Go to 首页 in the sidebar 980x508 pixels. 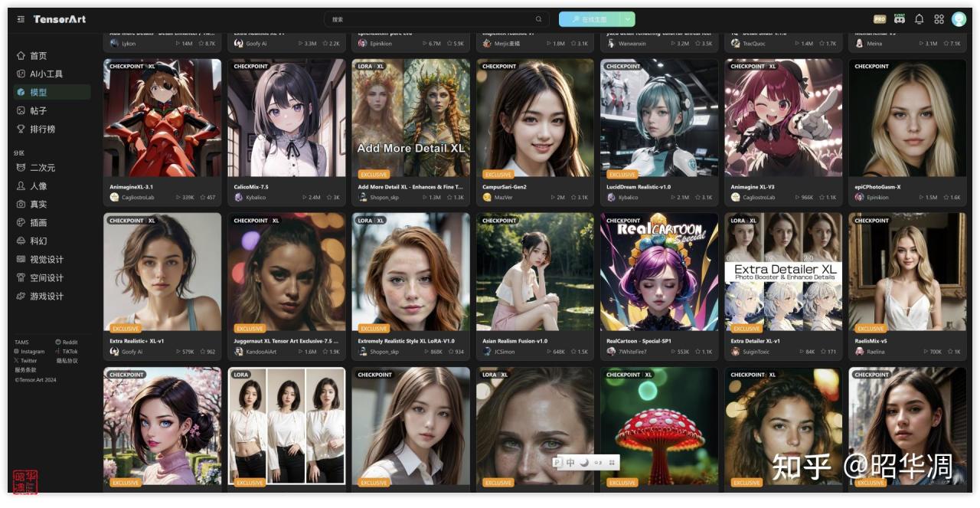coord(51,56)
